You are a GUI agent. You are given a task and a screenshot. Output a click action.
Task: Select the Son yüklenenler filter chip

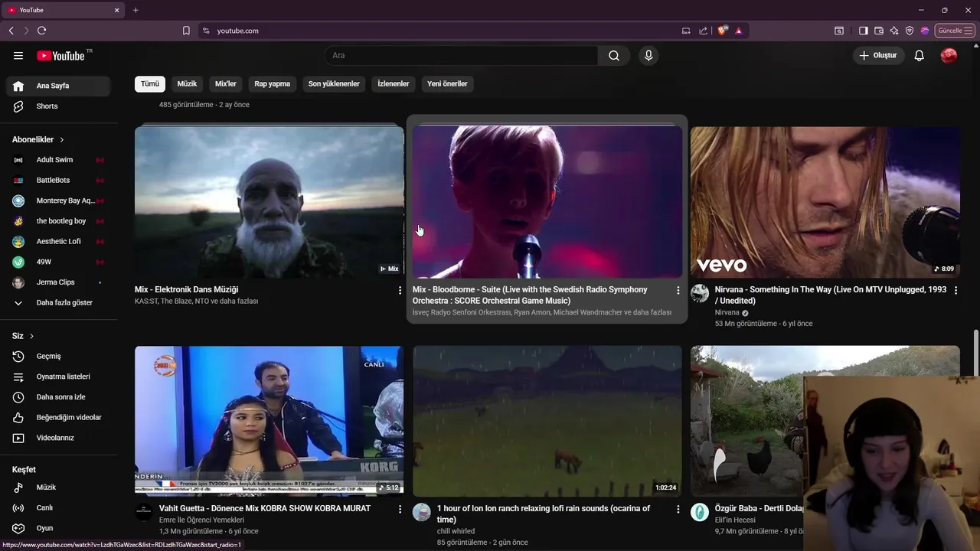click(x=334, y=83)
